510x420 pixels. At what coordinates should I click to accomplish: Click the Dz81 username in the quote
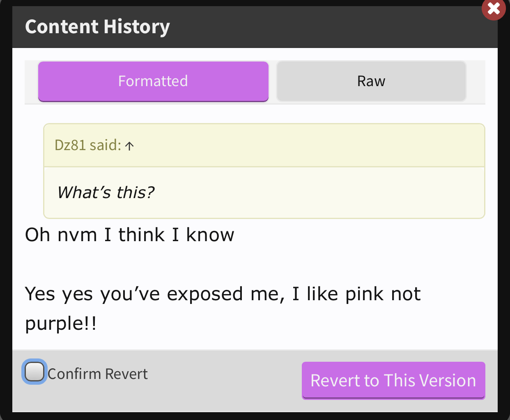(x=70, y=145)
